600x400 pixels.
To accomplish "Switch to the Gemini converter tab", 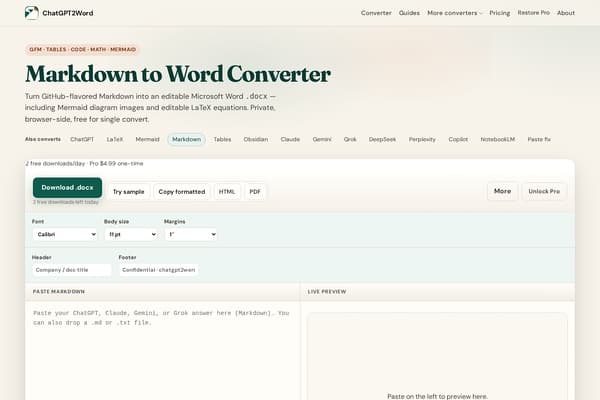I will click(x=322, y=139).
